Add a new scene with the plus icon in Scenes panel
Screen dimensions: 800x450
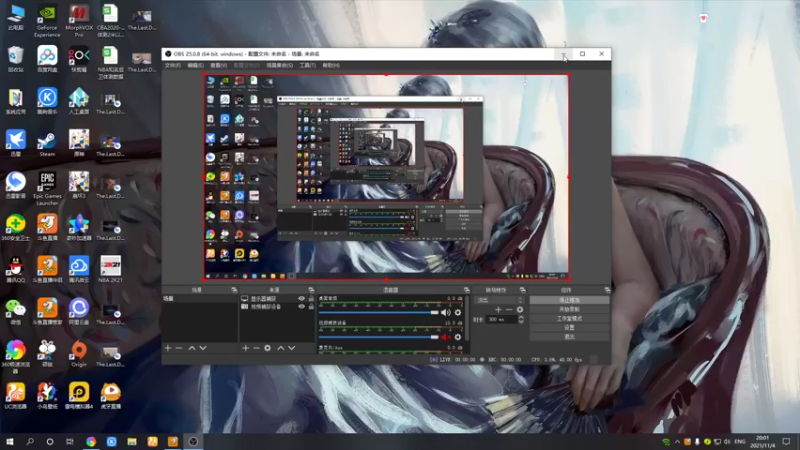tap(168, 348)
